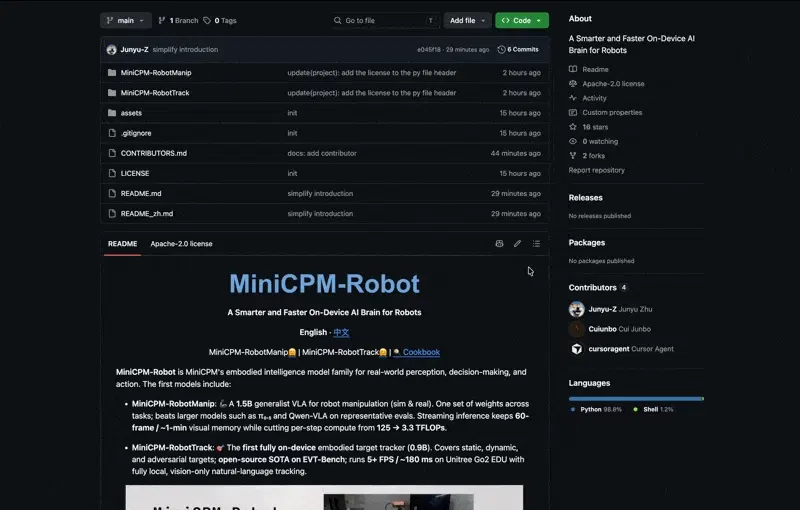Click the file icon beside LICENSE
800x510 pixels.
tap(112, 173)
